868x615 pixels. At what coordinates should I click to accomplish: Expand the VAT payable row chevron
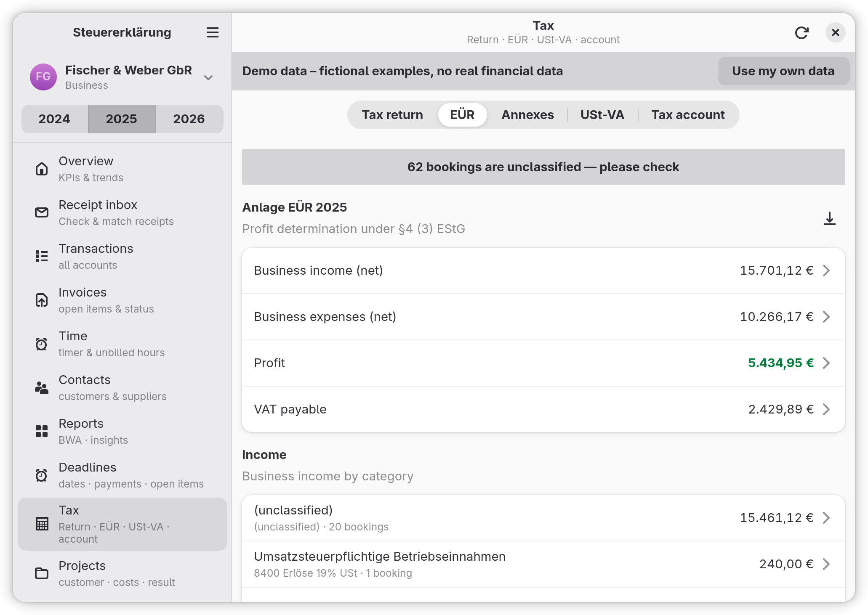(826, 409)
